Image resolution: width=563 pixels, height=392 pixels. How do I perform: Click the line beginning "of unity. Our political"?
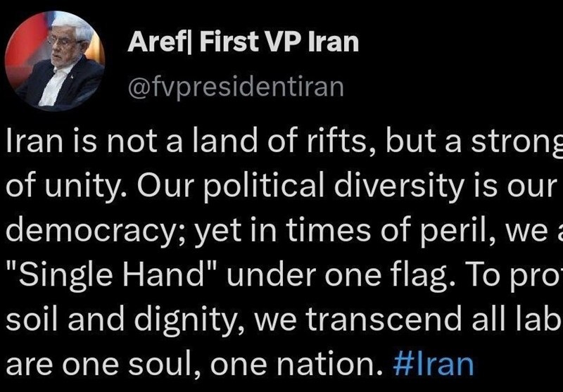281,185
